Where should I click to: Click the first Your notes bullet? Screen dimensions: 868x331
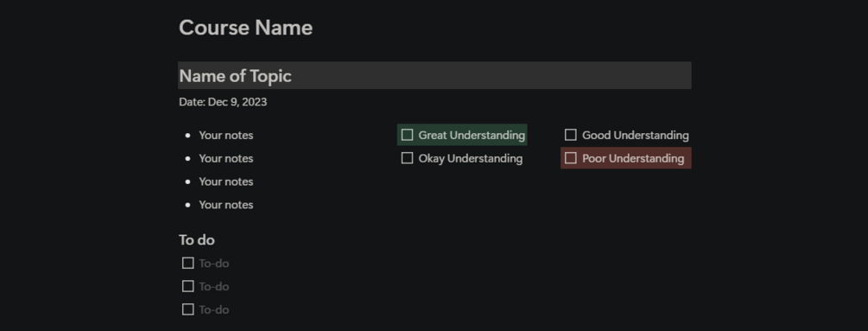[226, 135]
